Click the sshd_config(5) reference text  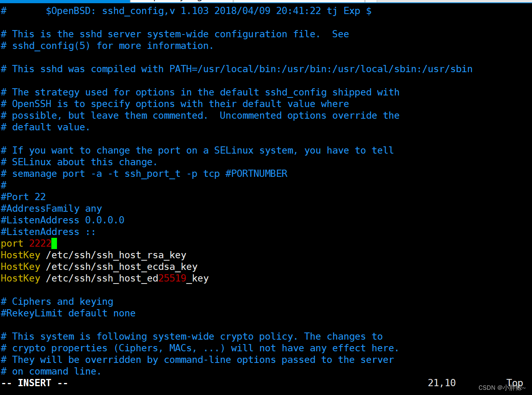[x=51, y=46]
